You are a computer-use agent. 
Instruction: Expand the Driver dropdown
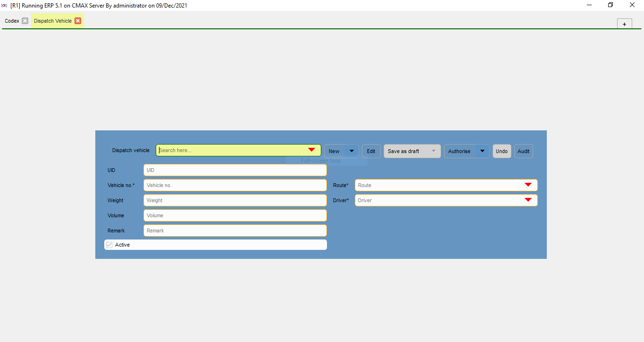[528, 200]
